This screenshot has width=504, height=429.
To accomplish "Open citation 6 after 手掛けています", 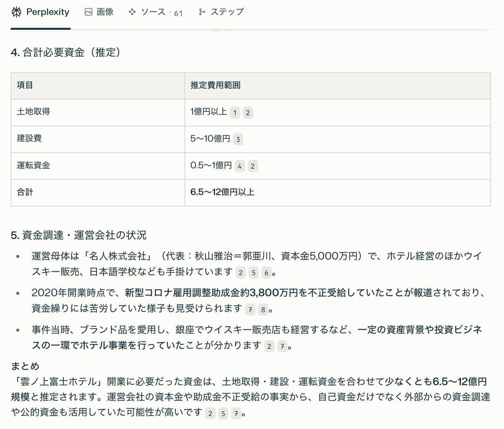I will (x=266, y=273).
